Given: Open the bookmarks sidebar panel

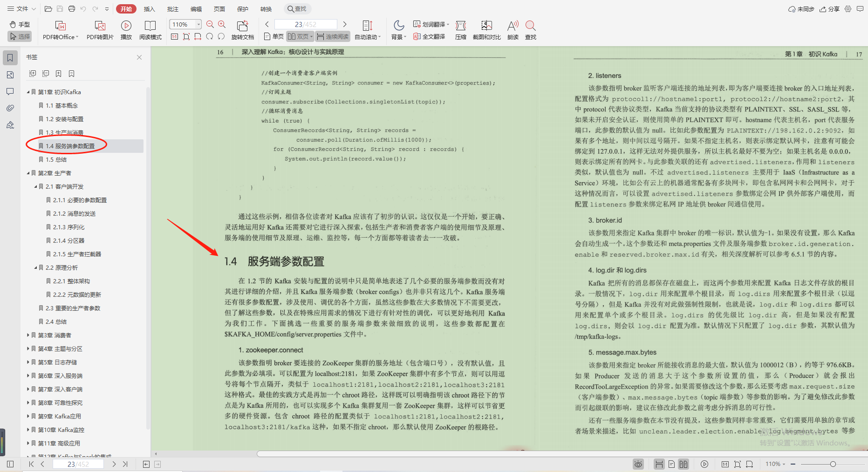Looking at the screenshot, I should coord(10,58).
